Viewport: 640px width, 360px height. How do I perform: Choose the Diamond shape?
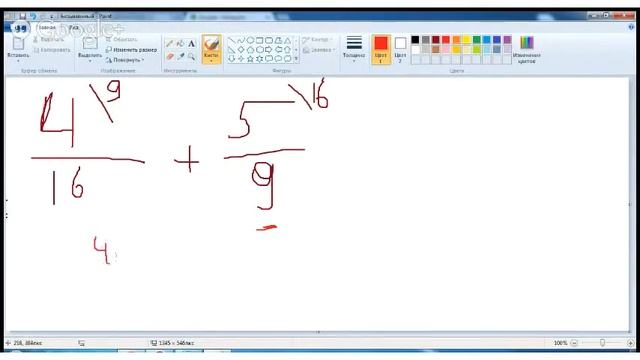coord(241,49)
